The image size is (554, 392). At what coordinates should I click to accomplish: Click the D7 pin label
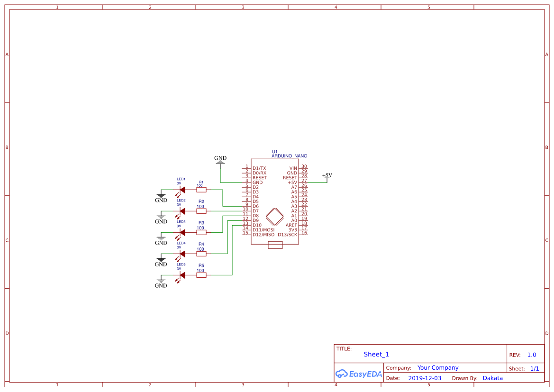coord(255,211)
